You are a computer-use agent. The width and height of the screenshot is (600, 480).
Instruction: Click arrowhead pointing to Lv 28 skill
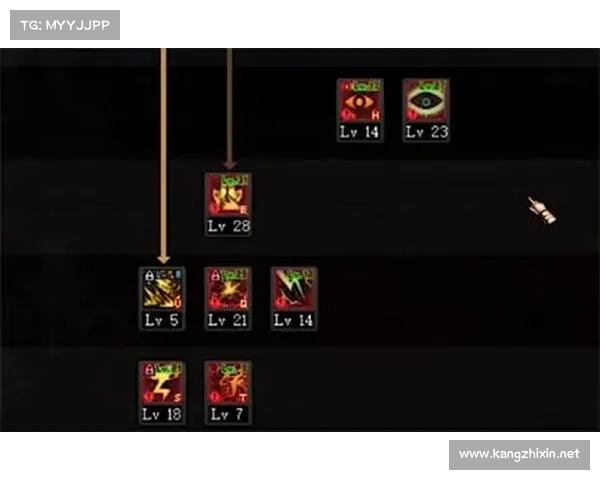[229, 165]
